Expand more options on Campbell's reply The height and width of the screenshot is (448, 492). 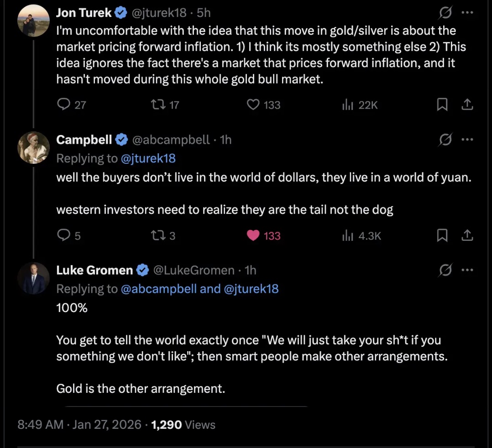point(467,140)
